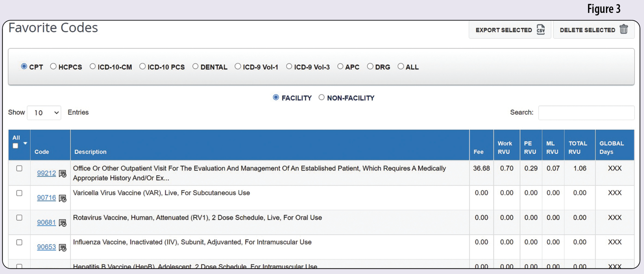The image size is (644, 274).
Task: Select the HCPCS radio button
Action: (x=53, y=66)
